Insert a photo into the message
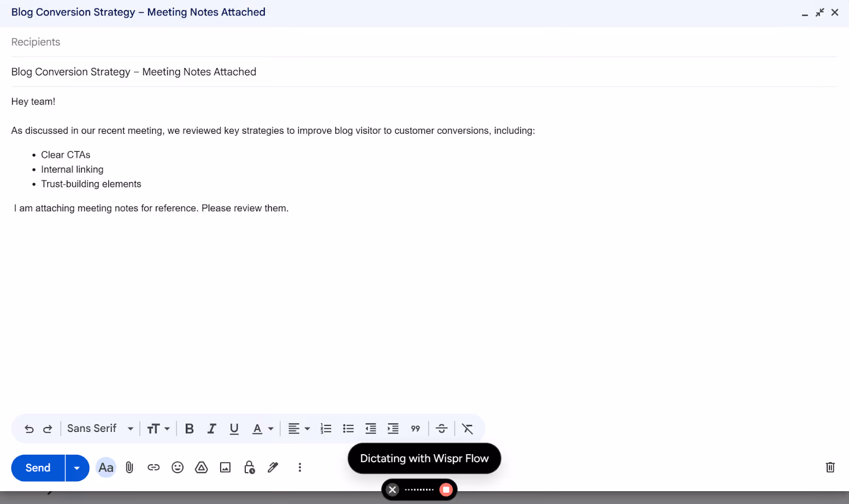This screenshot has height=504, width=849. [x=225, y=467]
